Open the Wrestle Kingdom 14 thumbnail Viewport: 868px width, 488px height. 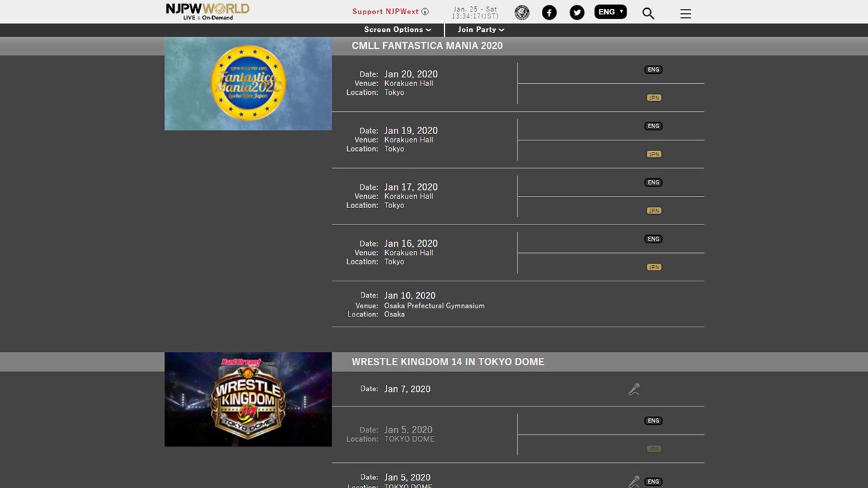point(248,399)
